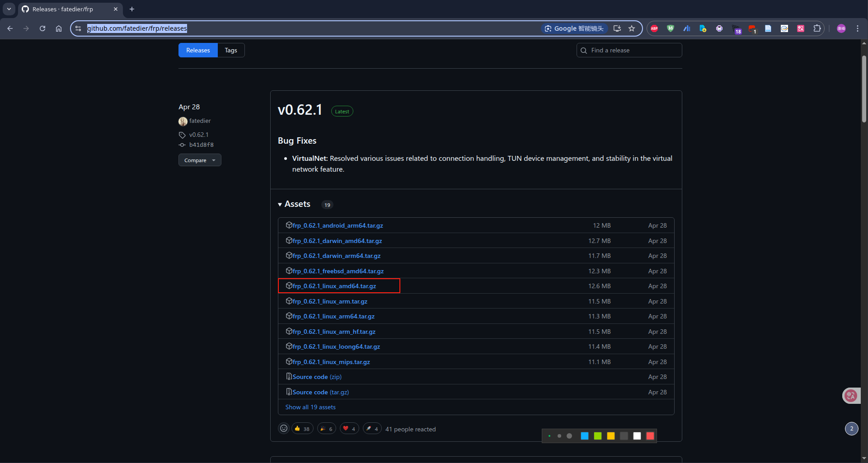Screen dimensions: 868x463
Task: Click the Google Lens chip in address bar
Action: (x=574, y=28)
